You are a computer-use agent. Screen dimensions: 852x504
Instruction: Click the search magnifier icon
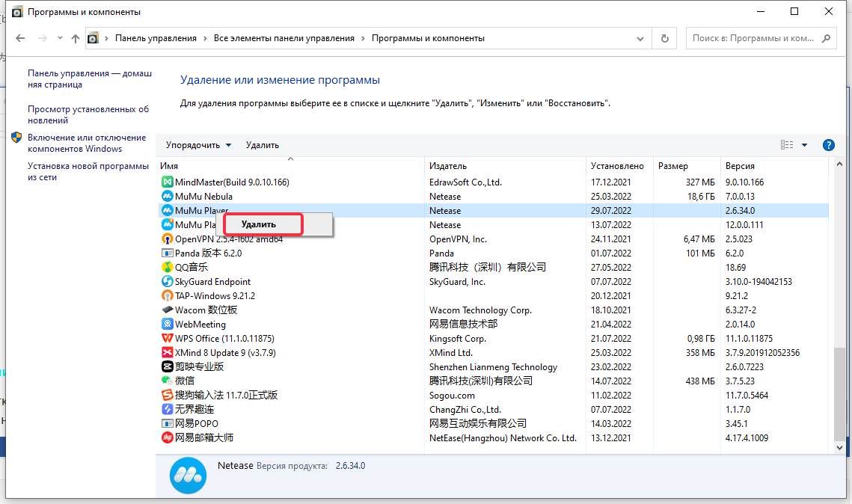(827, 39)
